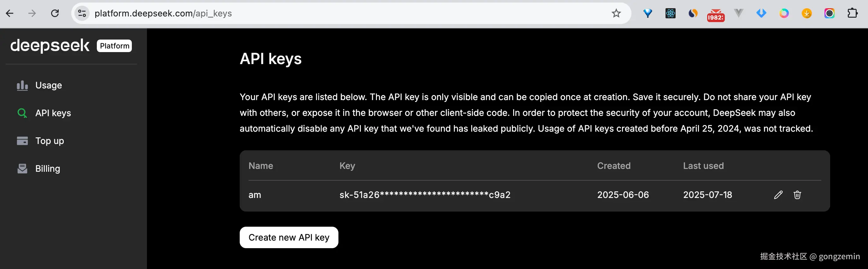Go back using the browser back arrow

10,14
